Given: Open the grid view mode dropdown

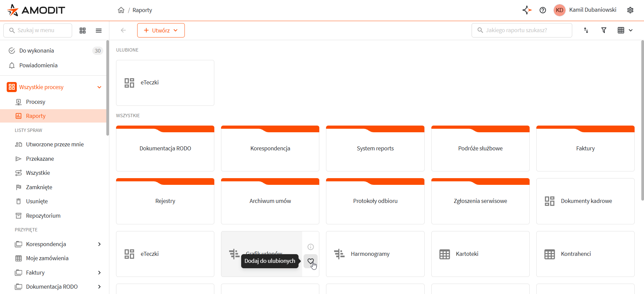Looking at the screenshot, I should [x=625, y=30].
